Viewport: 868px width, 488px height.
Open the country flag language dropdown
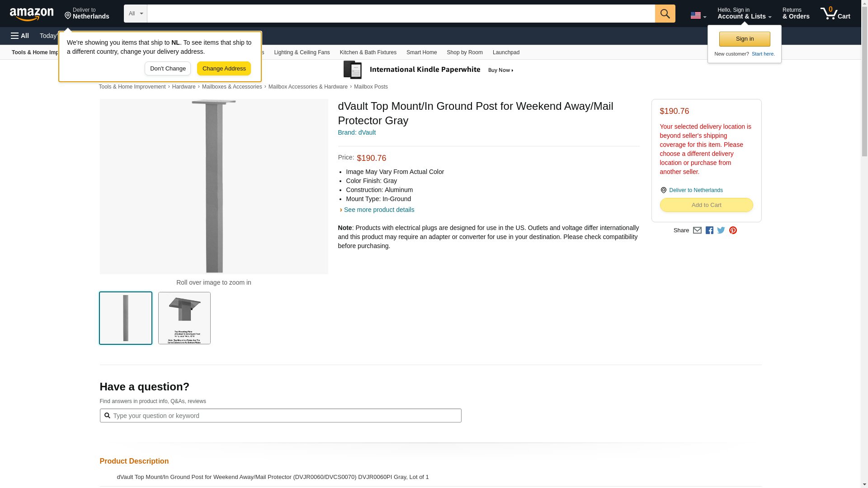698,15
